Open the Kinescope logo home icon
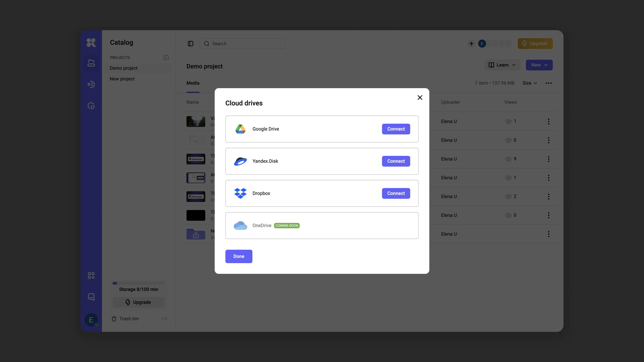This screenshot has width=644, height=362. pos(91,42)
